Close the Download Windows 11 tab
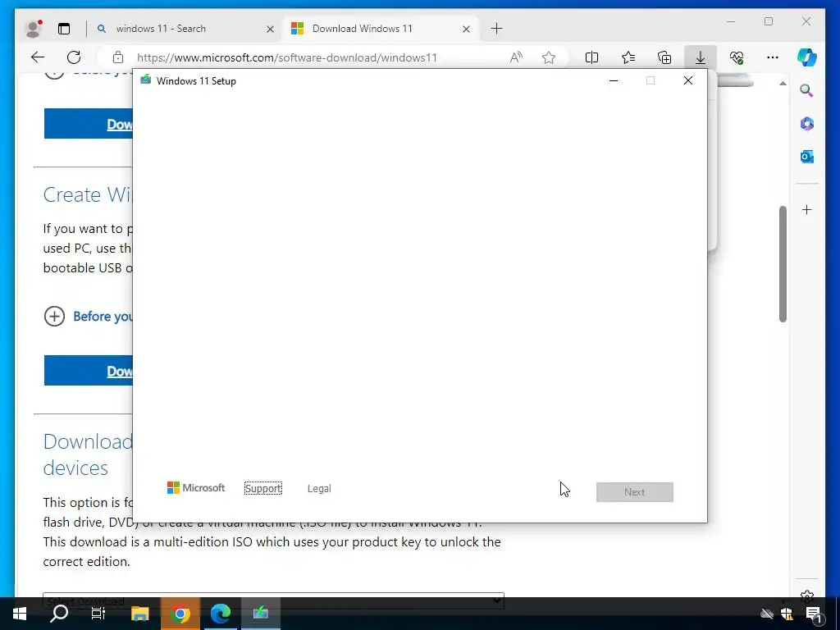840x630 pixels. coord(466,29)
